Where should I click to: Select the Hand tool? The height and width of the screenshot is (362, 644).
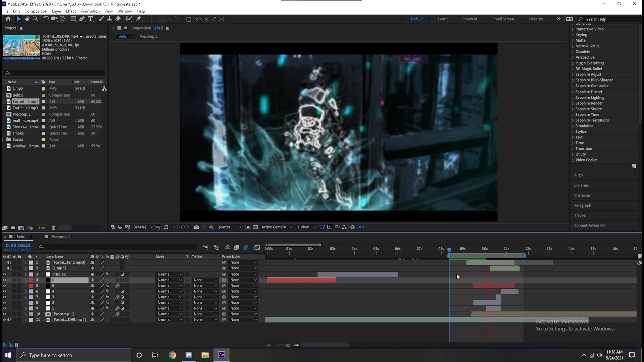27,19
